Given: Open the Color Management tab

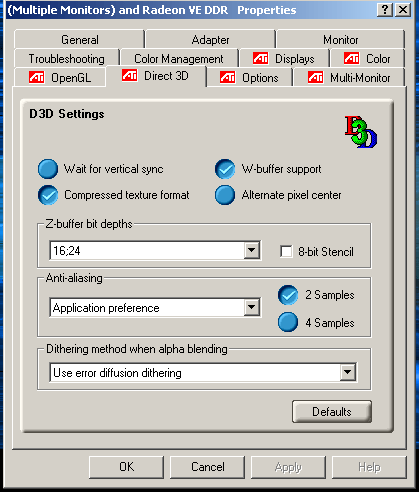Looking at the screenshot, I should point(179,59).
